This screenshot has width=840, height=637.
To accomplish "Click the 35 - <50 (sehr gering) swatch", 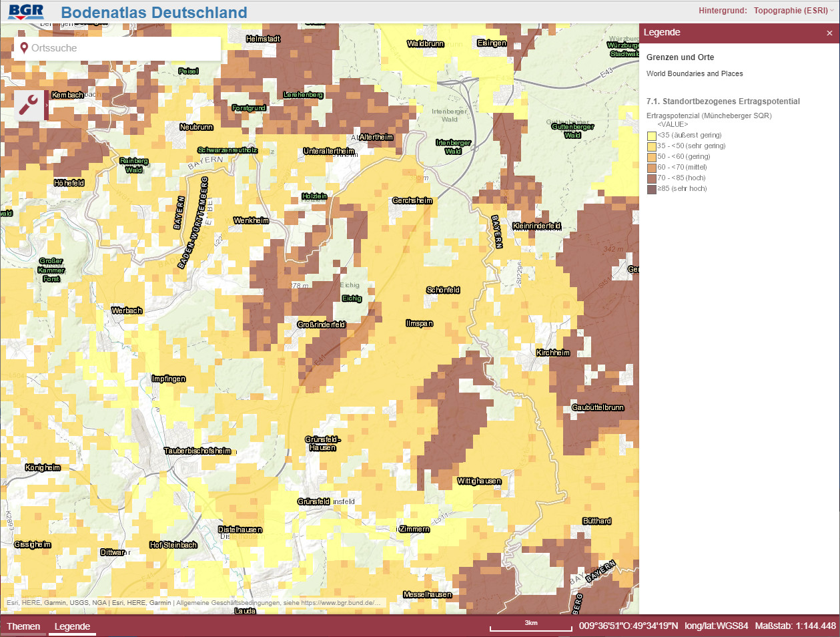I will (652, 146).
